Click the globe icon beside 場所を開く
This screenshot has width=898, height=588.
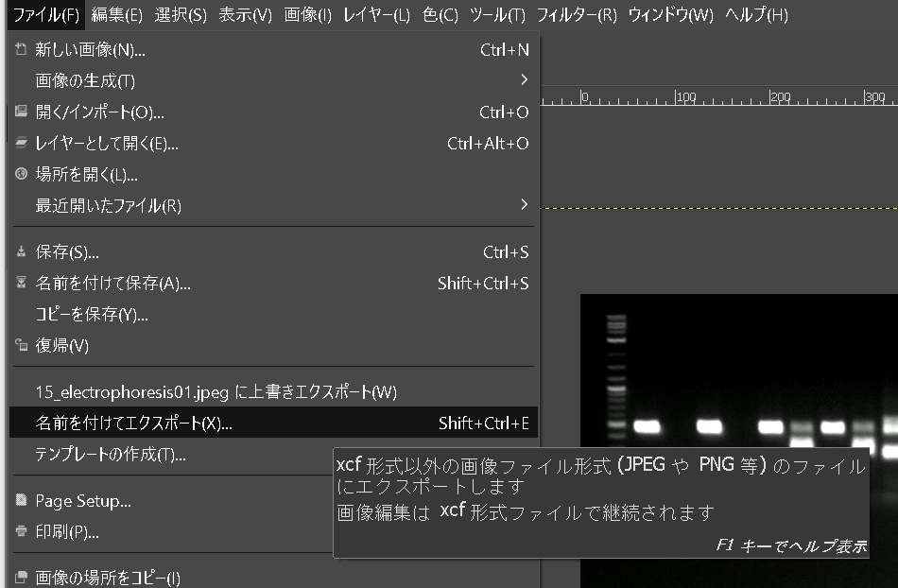click(21, 175)
